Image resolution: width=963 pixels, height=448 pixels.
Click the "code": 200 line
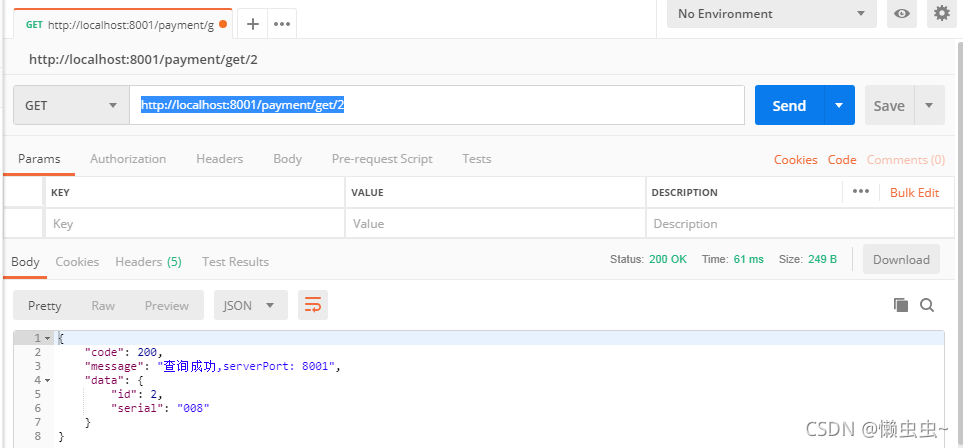point(123,352)
